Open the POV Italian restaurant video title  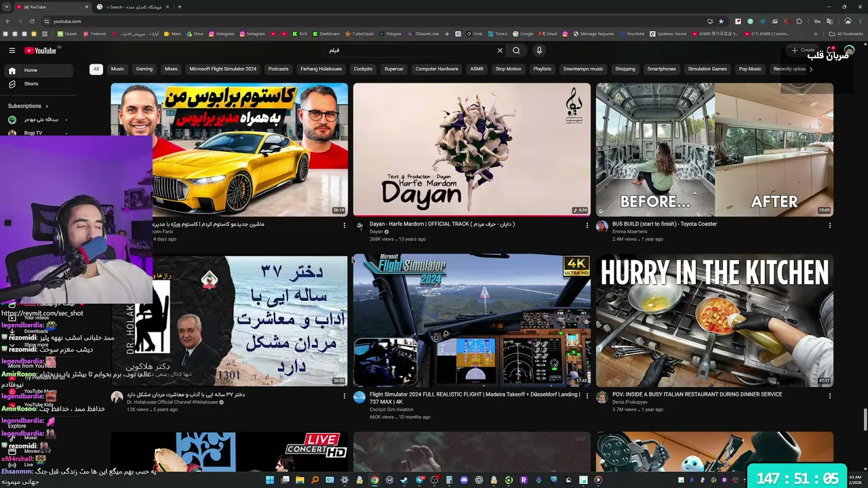(x=697, y=394)
